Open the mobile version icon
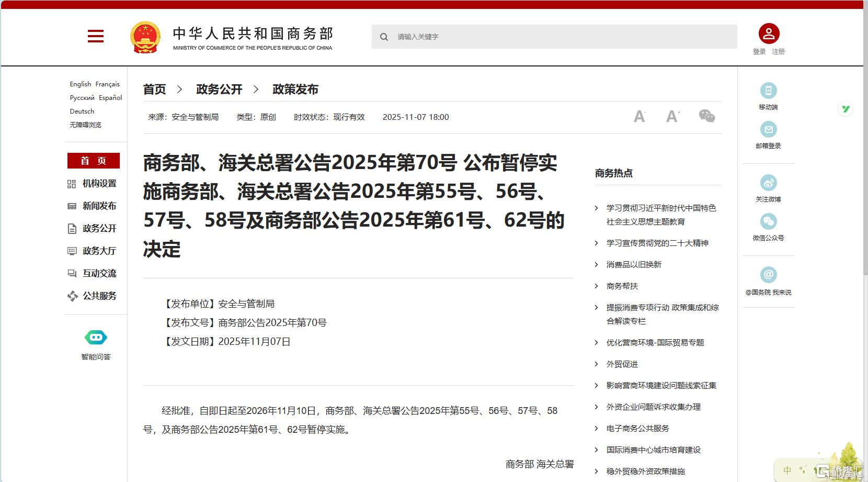Image resolution: width=868 pixels, height=482 pixels. (x=768, y=91)
